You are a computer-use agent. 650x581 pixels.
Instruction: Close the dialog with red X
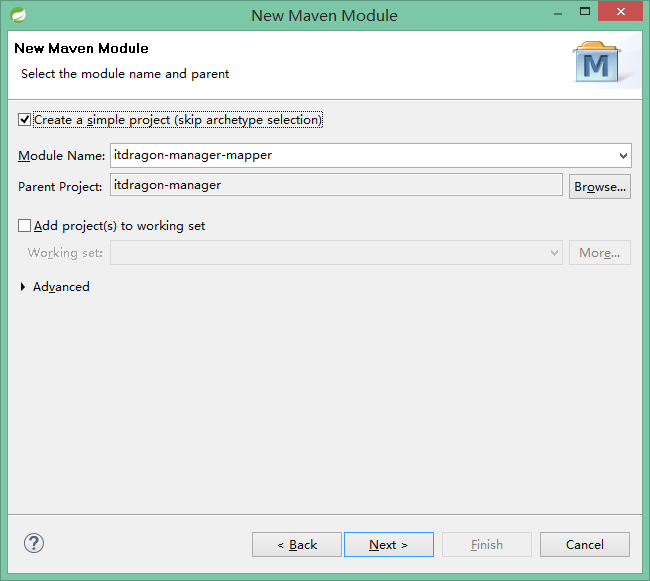621,12
